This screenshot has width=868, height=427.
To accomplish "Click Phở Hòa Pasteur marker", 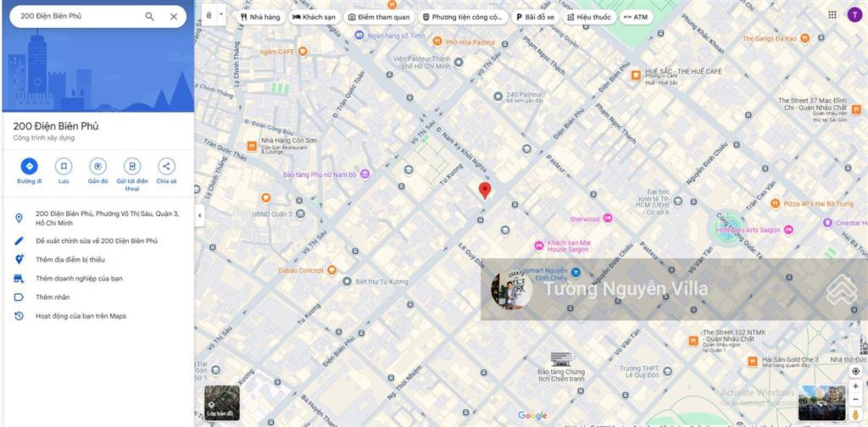I will 437,42.
